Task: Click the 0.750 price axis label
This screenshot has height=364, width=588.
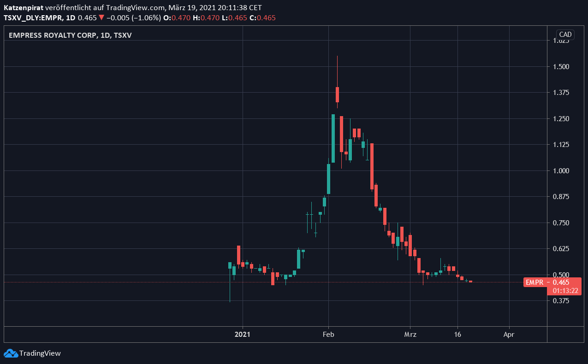Action: click(x=561, y=223)
